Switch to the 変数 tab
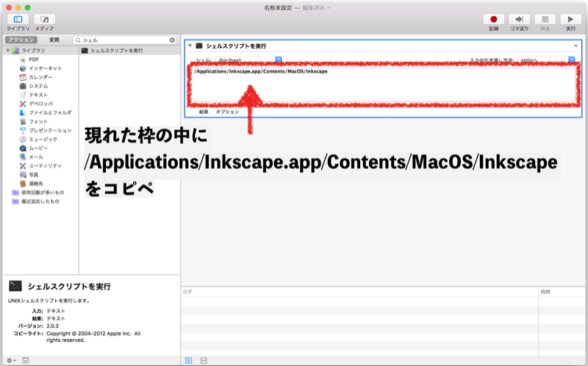 (54, 40)
